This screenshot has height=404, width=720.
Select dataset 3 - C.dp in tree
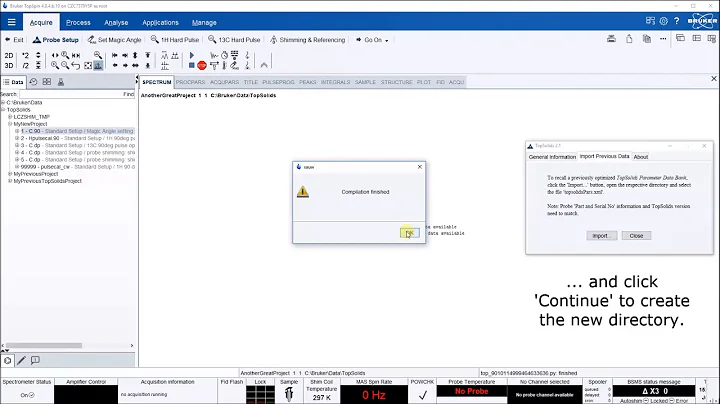point(77,146)
